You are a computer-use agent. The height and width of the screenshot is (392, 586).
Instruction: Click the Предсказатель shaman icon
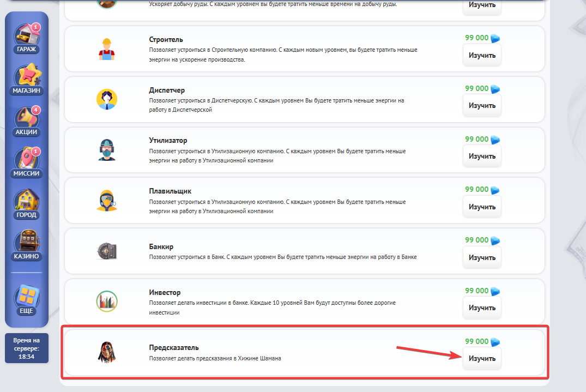[107, 352]
